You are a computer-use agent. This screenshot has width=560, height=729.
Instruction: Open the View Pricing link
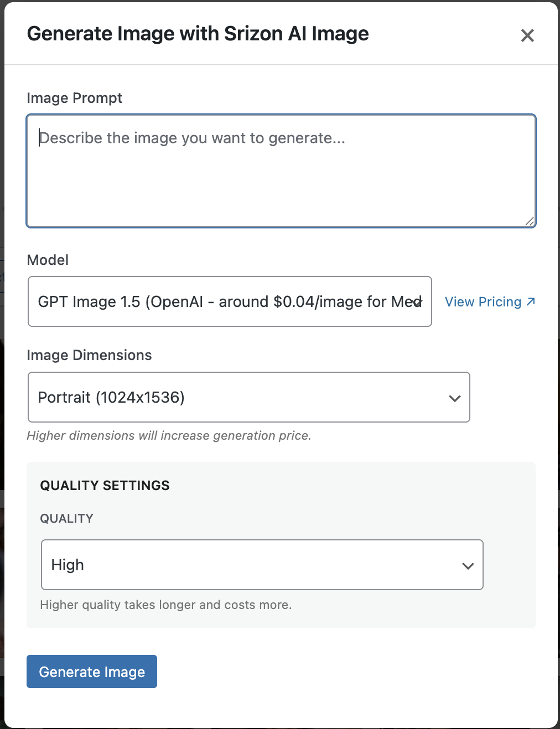[x=483, y=302]
